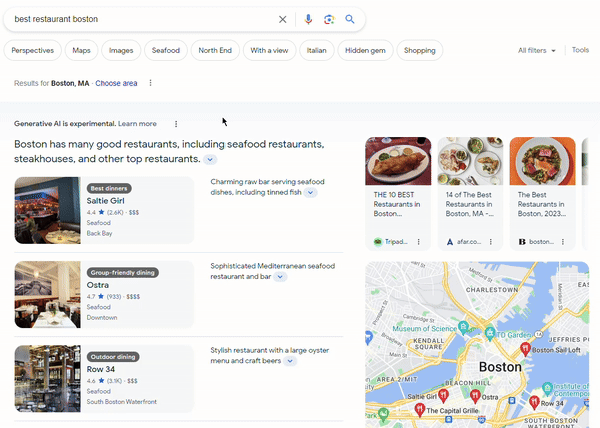Open THE 10 BEST Restaurants in Boston article

coord(397,204)
